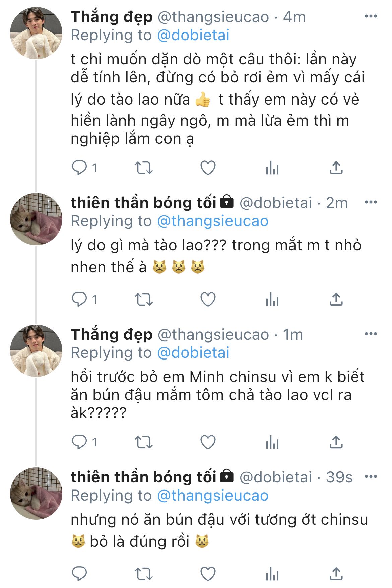Image resolution: width=392 pixels, height=588 pixels.
Task: Reply to the 4m tweet by Thắng đẹp
Action: tap(79, 168)
